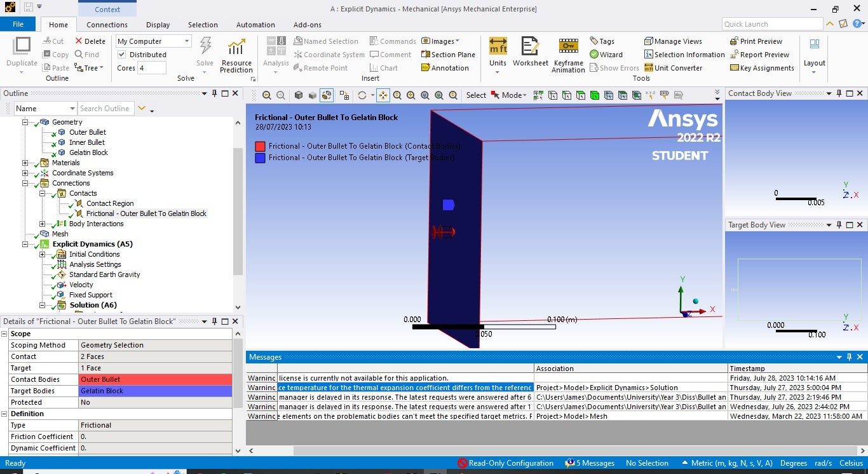
Task: Click red Contact Bodies legend swatch in viewport
Action: [x=260, y=146]
